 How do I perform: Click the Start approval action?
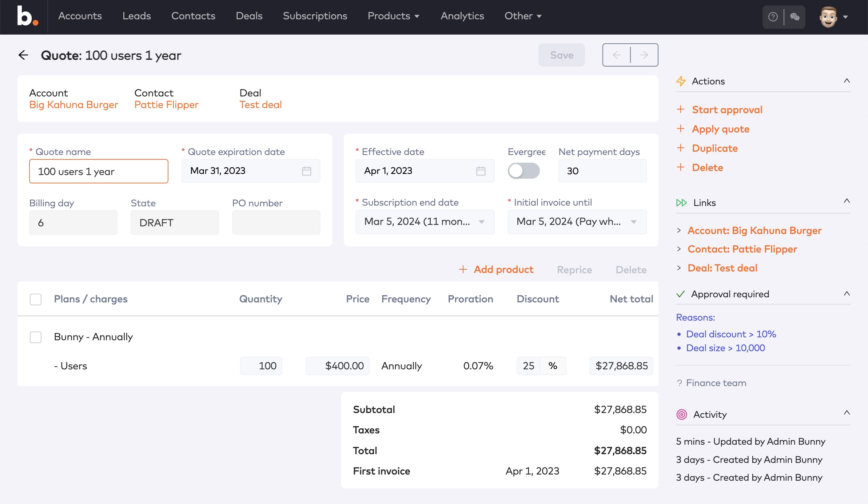pyautogui.click(x=727, y=110)
